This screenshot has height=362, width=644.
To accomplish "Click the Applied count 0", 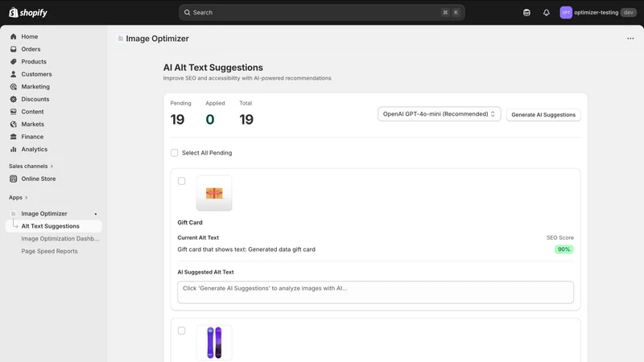I will point(210,119).
